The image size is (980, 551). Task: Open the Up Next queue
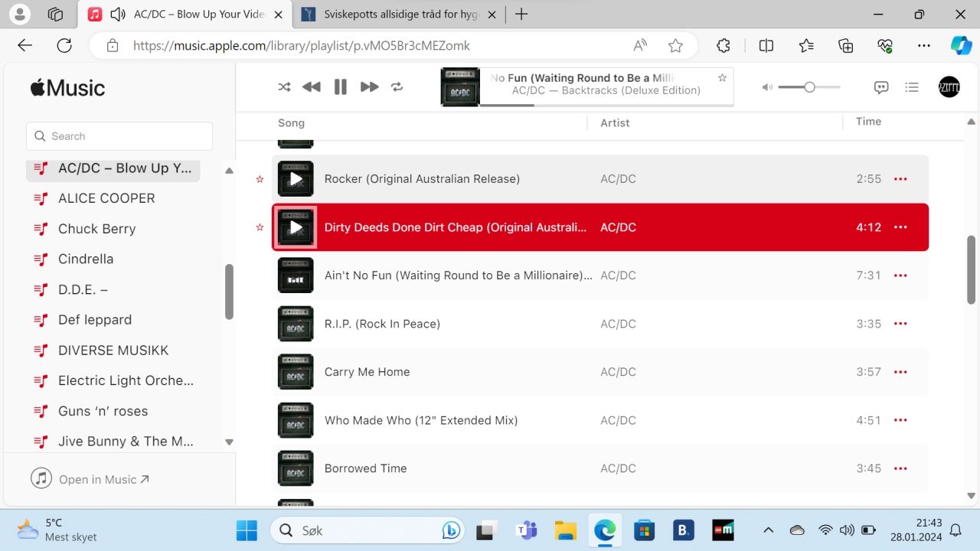click(912, 86)
